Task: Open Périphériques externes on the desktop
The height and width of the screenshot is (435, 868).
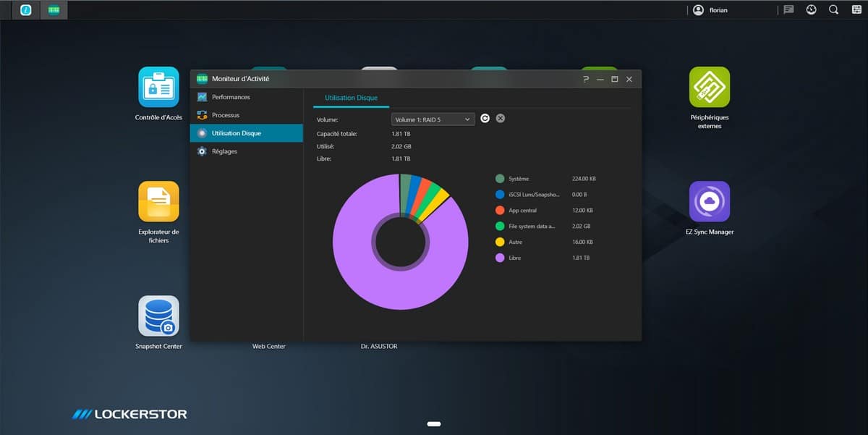Action: pos(710,87)
